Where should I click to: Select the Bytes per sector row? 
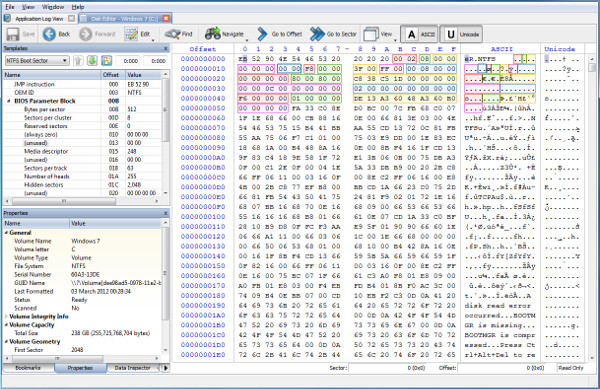(83, 109)
